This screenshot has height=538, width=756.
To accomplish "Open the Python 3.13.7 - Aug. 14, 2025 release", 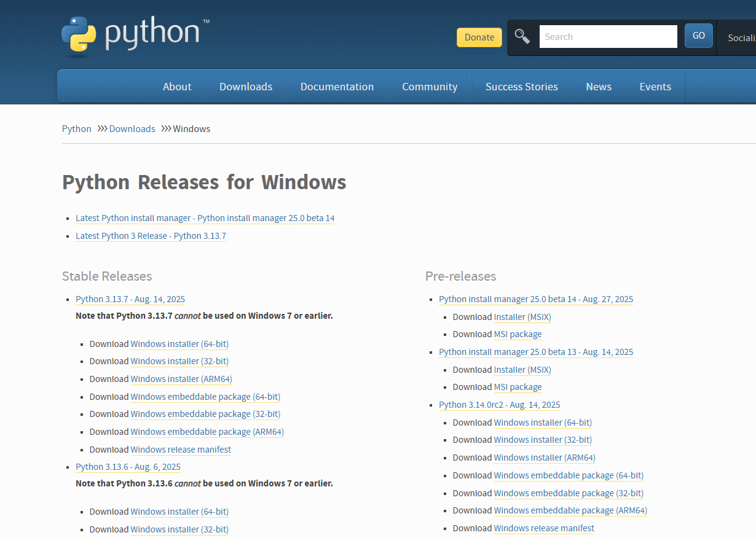I will coord(130,299).
